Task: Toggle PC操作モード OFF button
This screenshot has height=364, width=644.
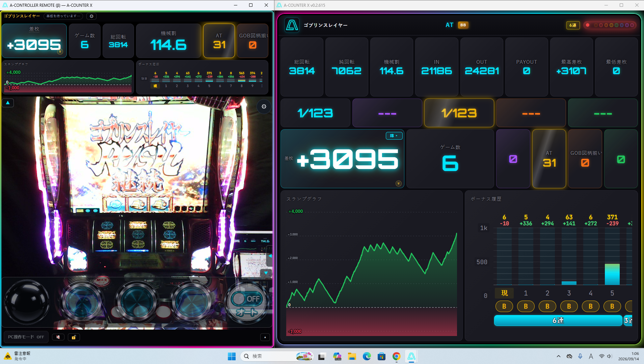Action: click(26, 337)
